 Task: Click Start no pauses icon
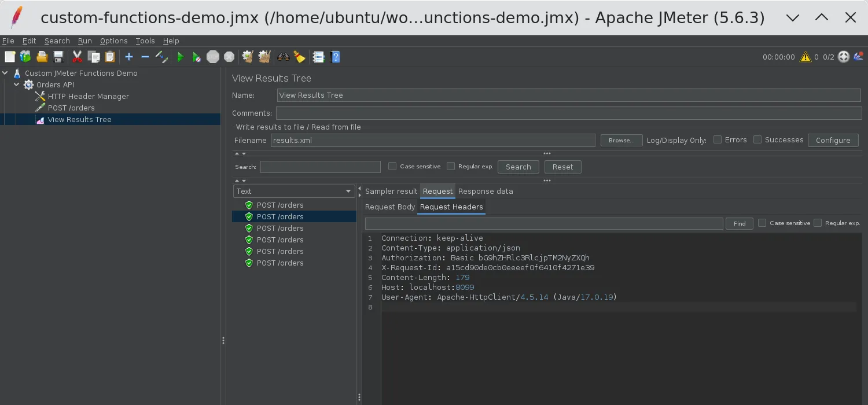(197, 57)
